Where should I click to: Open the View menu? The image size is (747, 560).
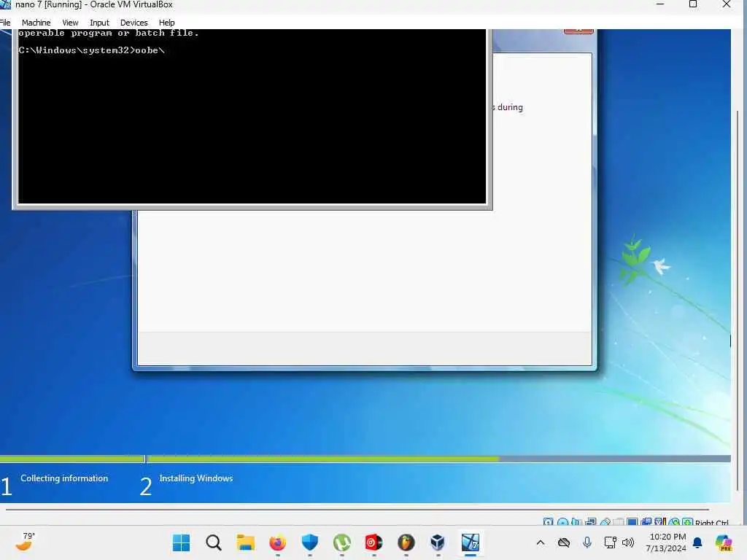click(70, 23)
